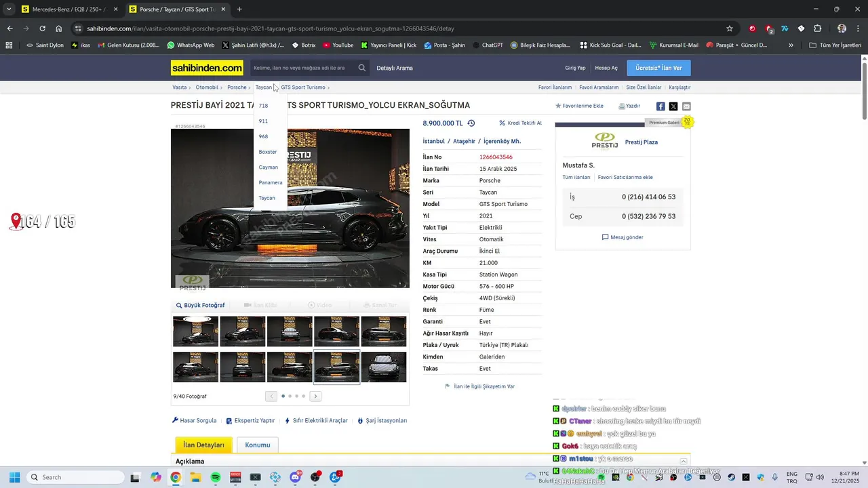
Task: Click the main Taycan photo
Action: click(x=290, y=208)
